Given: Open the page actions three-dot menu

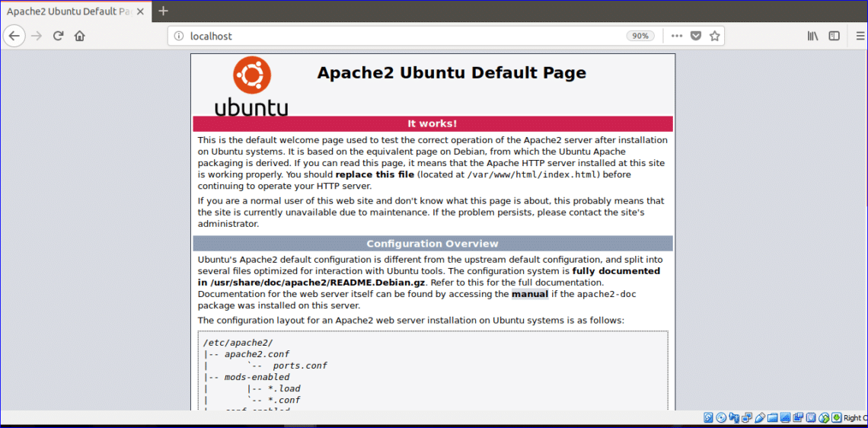Looking at the screenshot, I should coord(676,36).
